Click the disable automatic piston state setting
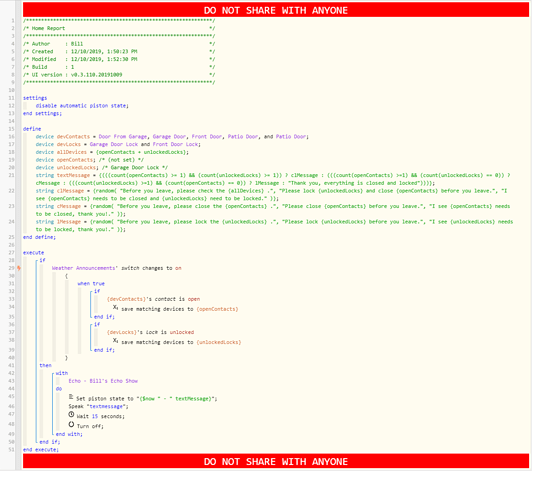This screenshot has height=500, width=535. (x=82, y=106)
